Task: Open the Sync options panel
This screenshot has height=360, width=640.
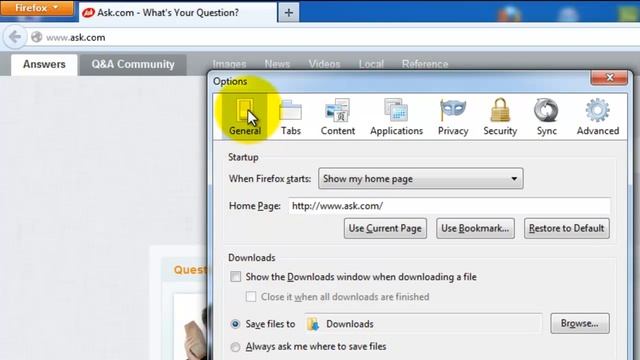Action: pyautogui.click(x=546, y=117)
